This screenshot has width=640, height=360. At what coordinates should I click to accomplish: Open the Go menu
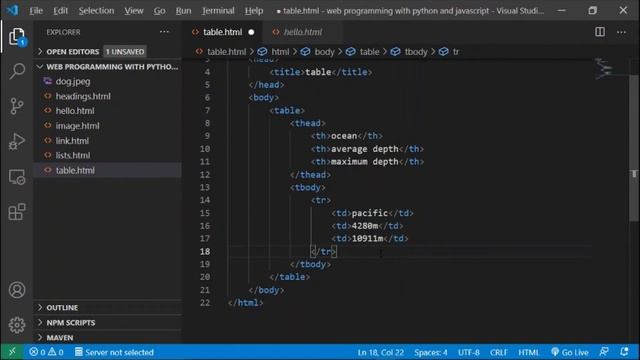[x=160, y=11]
